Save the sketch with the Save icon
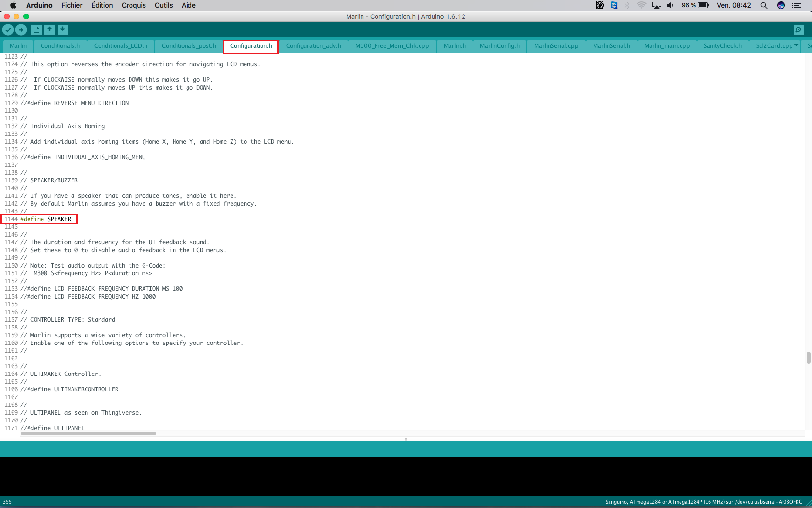The image size is (812, 508). point(62,30)
